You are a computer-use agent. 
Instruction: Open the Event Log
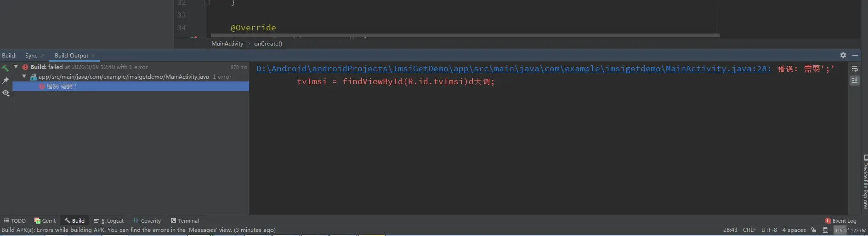coord(841,221)
